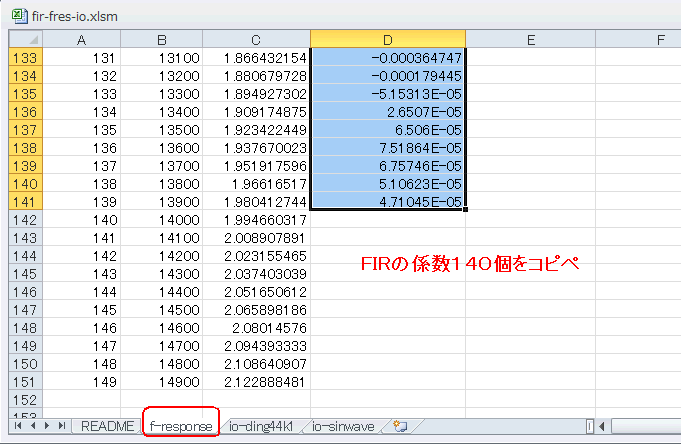Click cell containing 1.96616517

click(256, 184)
